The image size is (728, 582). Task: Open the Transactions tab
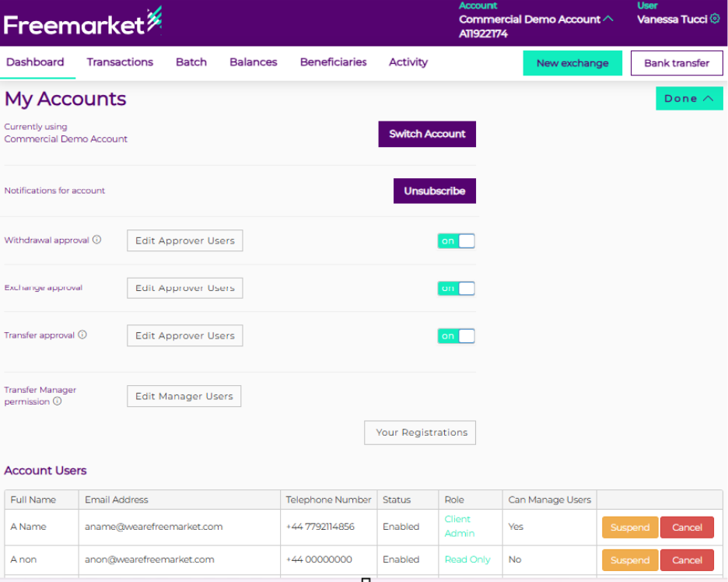coord(120,62)
